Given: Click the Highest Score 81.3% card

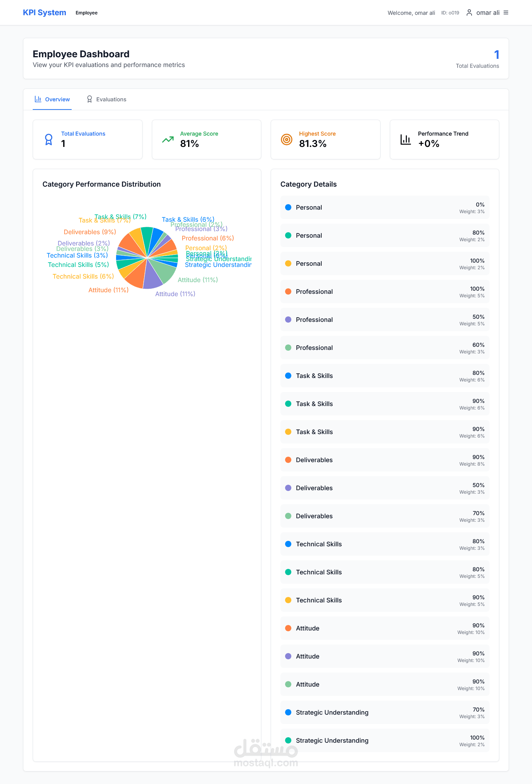Looking at the screenshot, I should [325, 139].
